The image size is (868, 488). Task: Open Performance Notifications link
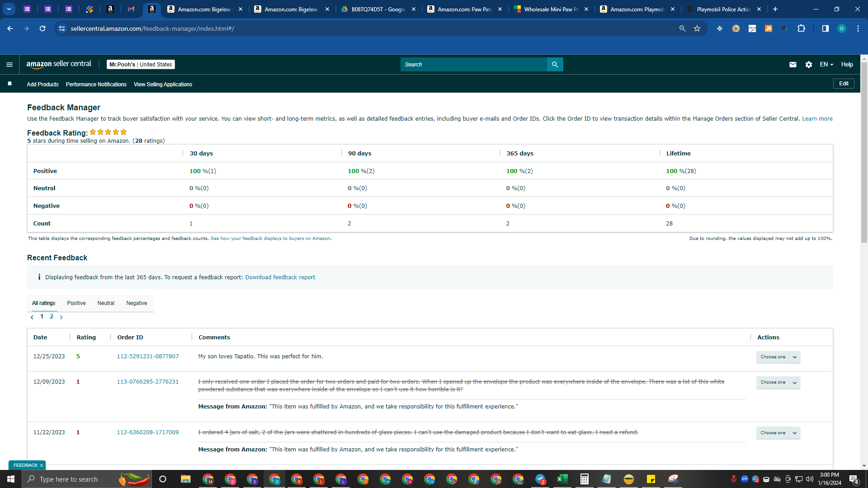96,84
